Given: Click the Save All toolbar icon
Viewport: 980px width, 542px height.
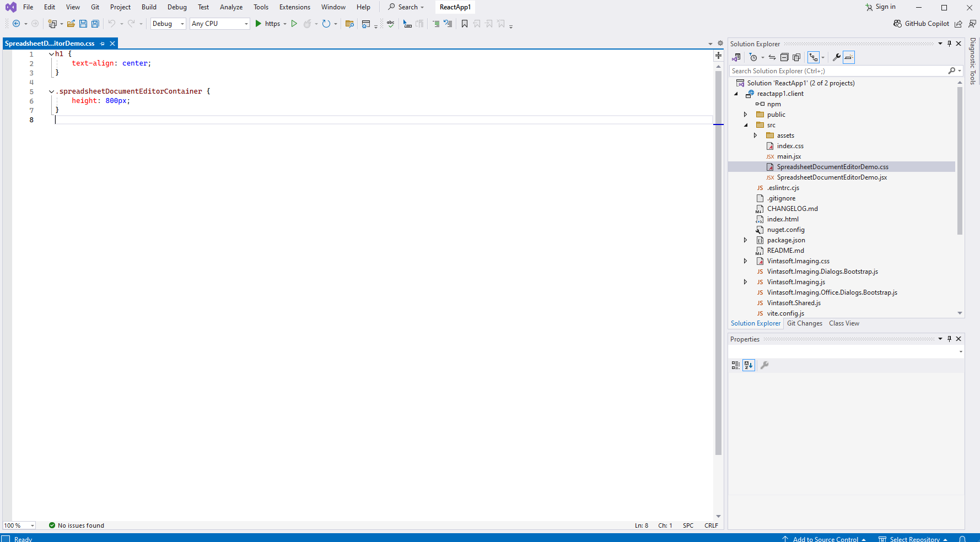Looking at the screenshot, I should [x=95, y=24].
